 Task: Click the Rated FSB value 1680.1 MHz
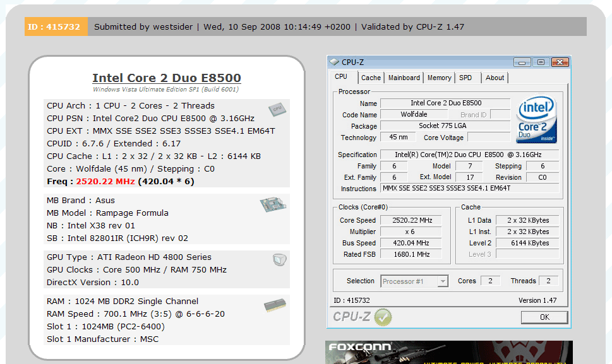pos(411,254)
